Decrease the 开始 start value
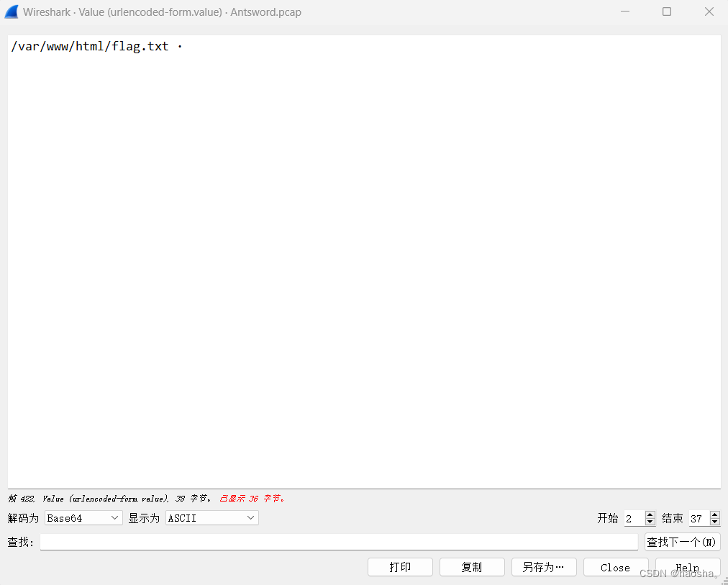This screenshot has height=585, width=728. pos(650,522)
